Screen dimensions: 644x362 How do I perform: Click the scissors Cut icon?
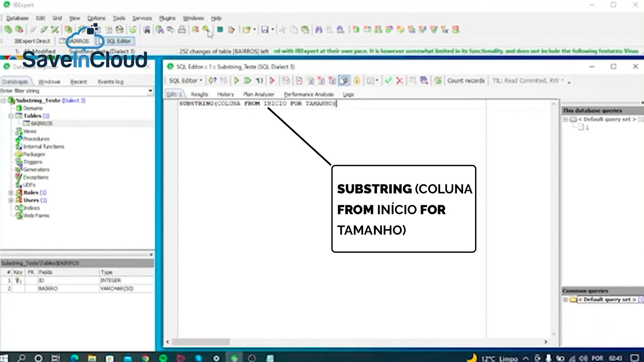tap(283, 29)
